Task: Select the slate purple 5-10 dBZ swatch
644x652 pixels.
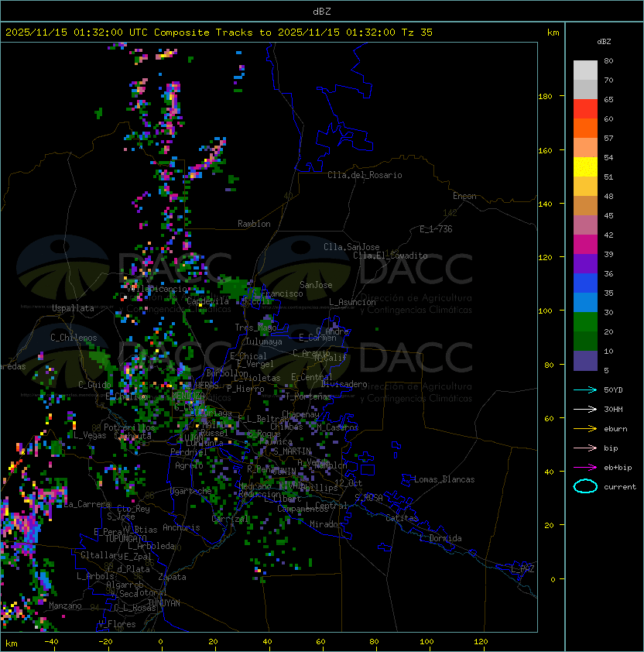Action: click(x=585, y=361)
